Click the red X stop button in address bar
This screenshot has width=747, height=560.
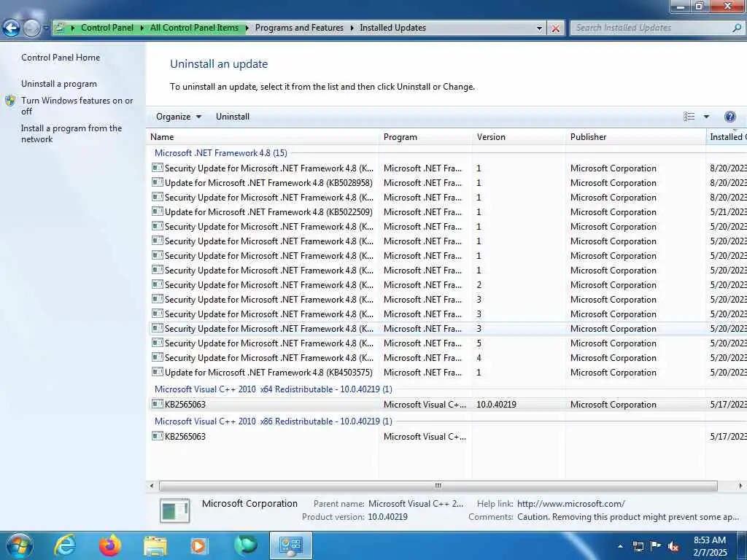(x=555, y=28)
